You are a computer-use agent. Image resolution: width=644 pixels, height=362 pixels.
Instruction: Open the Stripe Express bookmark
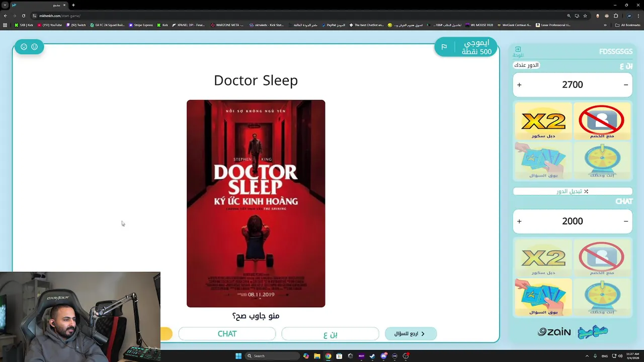(141, 25)
